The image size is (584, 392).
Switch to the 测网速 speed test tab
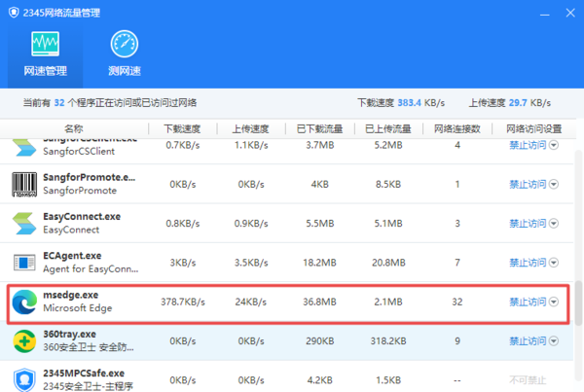pyautogui.click(x=124, y=54)
